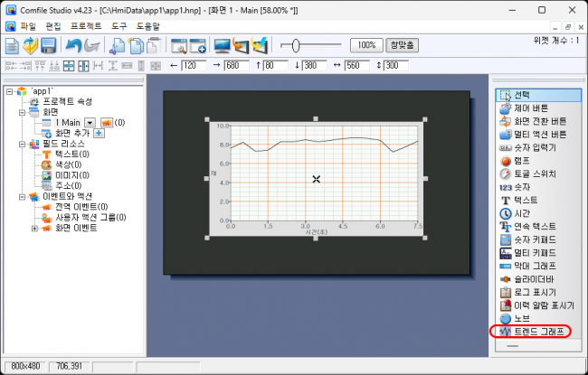Open the 도구 menu

[119, 26]
